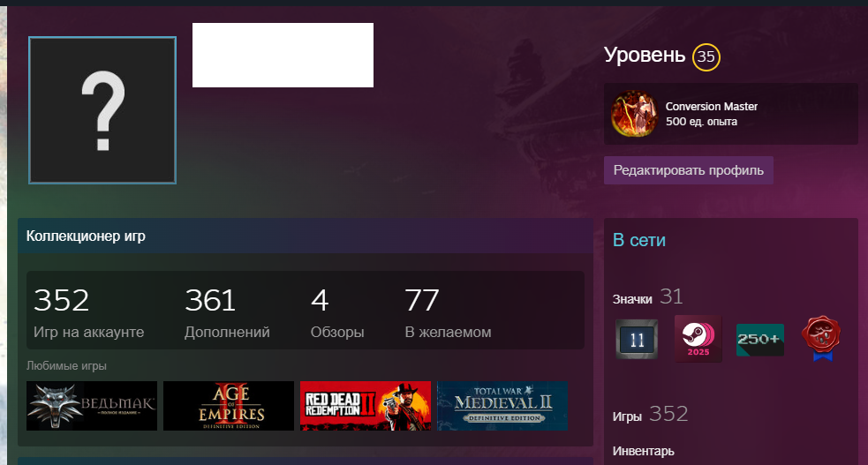The width and height of the screenshot is (868, 465).
Task: Click the Уровень level label
Action: point(645,55)
